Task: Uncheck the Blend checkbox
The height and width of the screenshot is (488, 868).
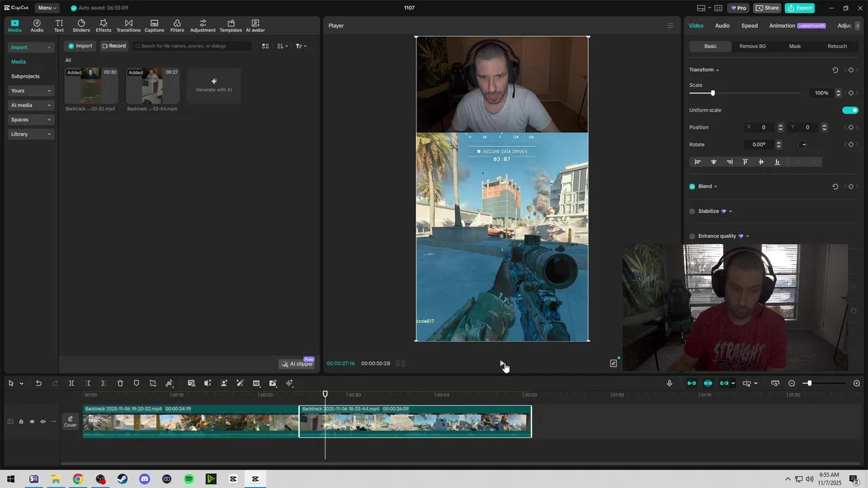Action: pyautogui.click(x=692, y=186)
